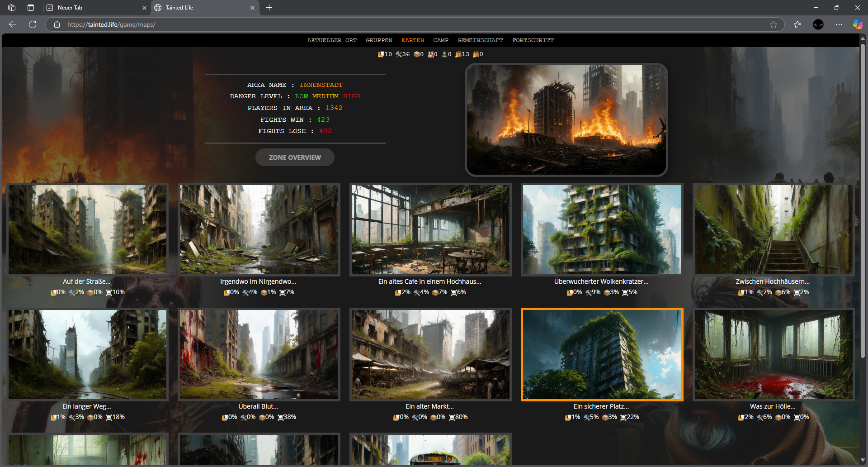This screenshot has height=467, width=868.
Task: Click the players in area value 1342
Action: (x=334, y=108)
